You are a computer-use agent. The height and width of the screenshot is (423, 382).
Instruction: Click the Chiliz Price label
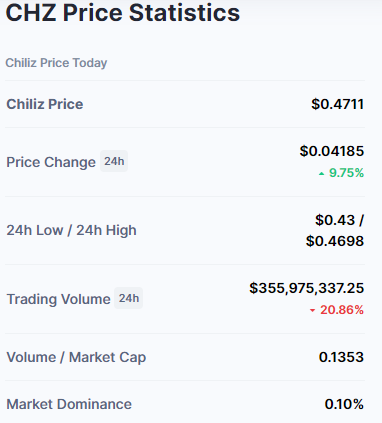[45, 104]
